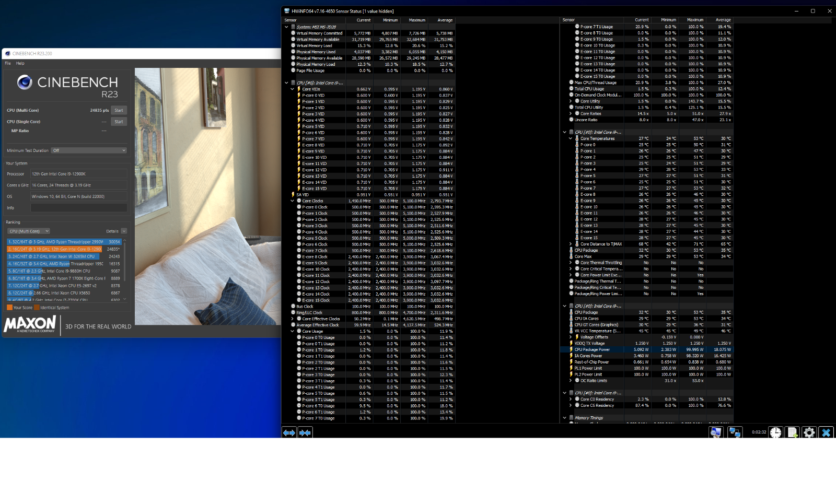Collapse the Memory Timings group

click(564, 418)
